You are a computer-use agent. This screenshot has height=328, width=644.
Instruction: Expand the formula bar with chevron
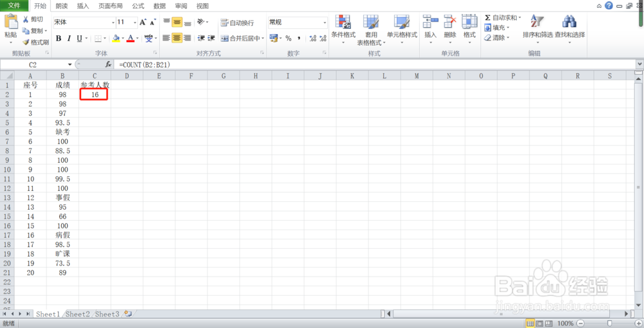(639, 64)
